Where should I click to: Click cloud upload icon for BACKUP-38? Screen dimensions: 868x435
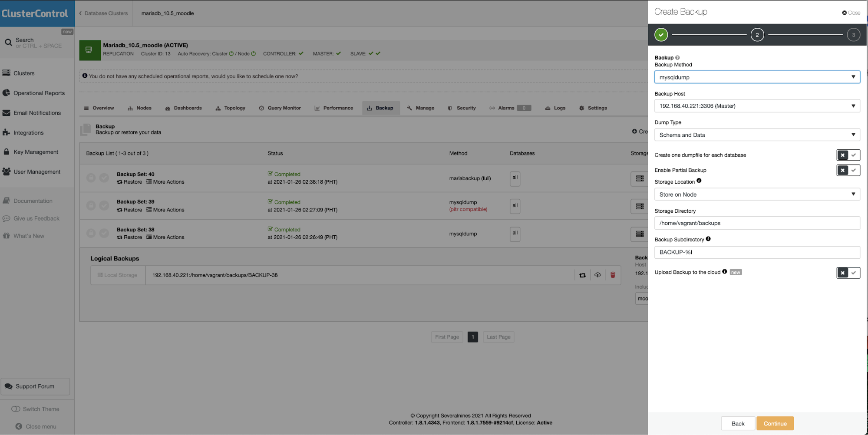pyautogui.click(x=597, y=275)
